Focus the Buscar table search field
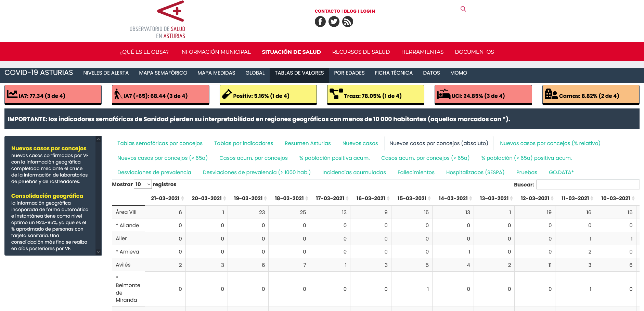Viewport: 644px width, 311px height. 588,184
